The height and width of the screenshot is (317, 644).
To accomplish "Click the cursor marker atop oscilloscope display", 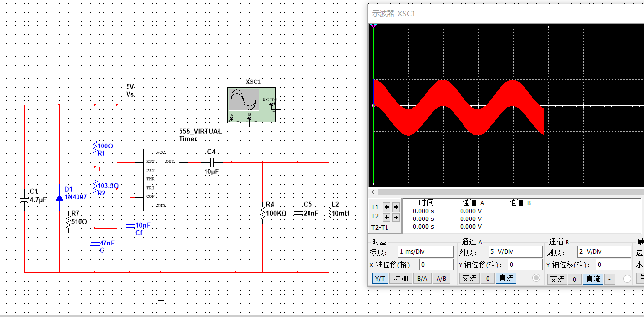I will (374, 26).
